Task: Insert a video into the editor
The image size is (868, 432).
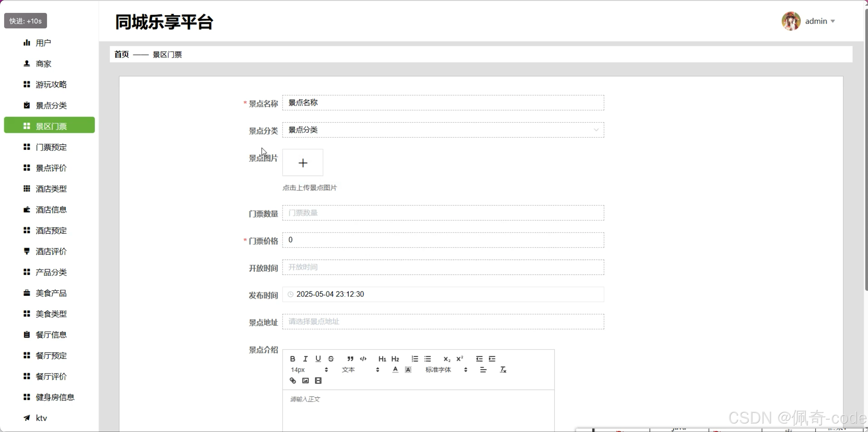Action: click(318, 380)
